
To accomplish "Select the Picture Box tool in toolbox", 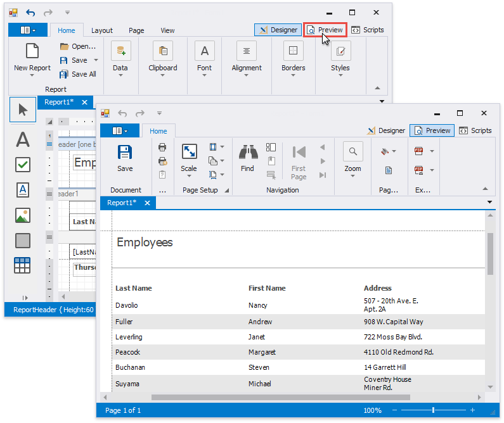I will coord(23,215).
